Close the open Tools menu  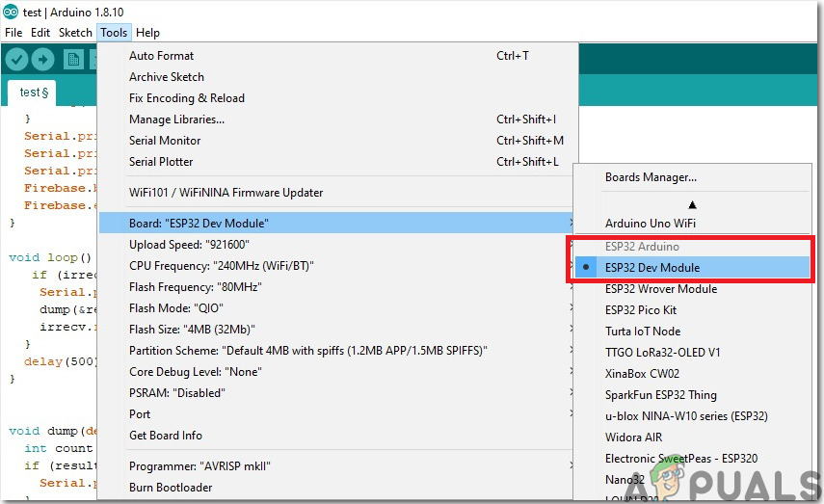click(114, 33)
